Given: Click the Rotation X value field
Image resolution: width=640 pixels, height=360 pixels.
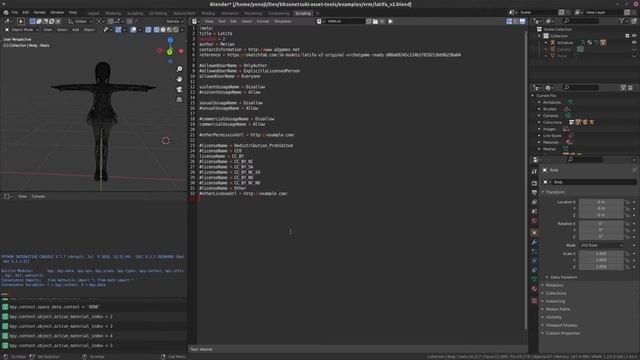Looking at the screenshot, I should pyautogui.click(x=601, y=224).
